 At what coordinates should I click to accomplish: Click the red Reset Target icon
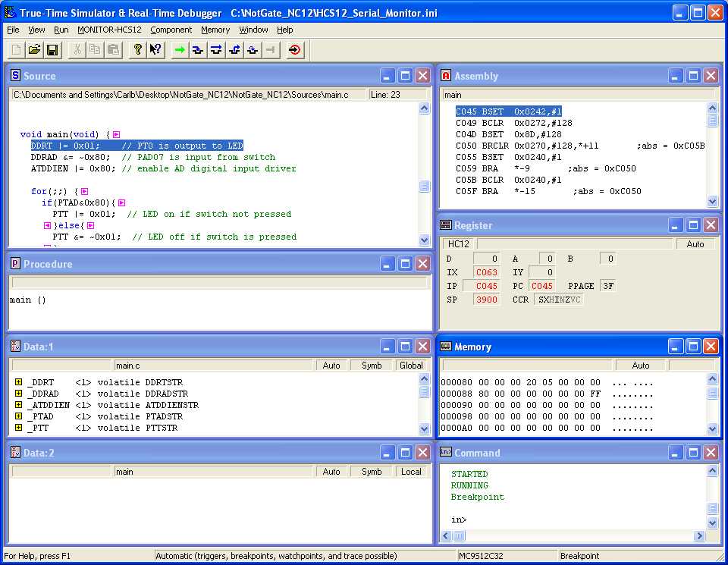point(295,50)
